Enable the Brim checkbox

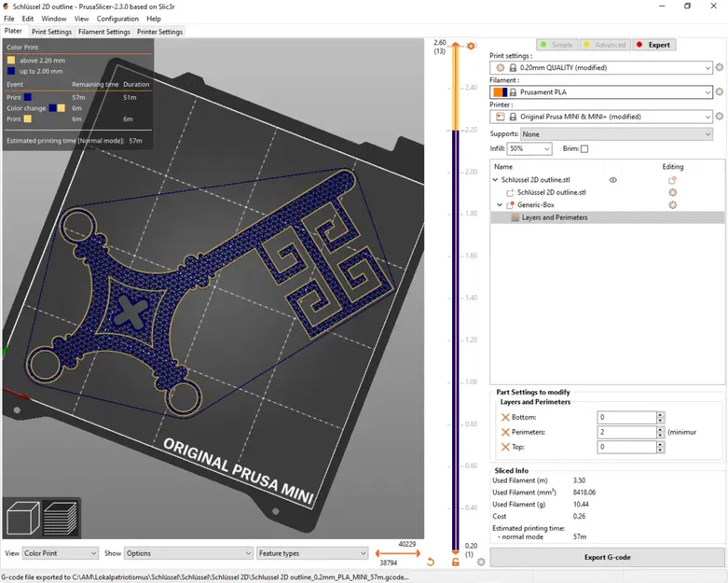584,148
